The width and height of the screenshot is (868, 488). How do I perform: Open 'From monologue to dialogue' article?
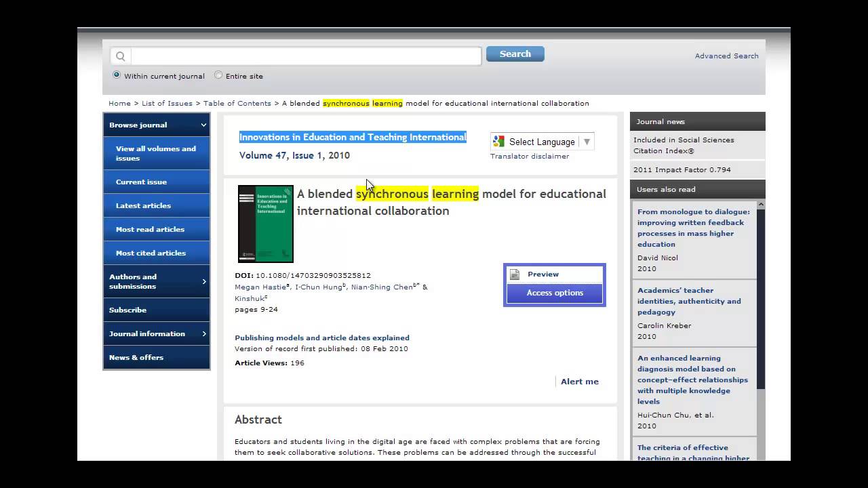tap(694, 228)
